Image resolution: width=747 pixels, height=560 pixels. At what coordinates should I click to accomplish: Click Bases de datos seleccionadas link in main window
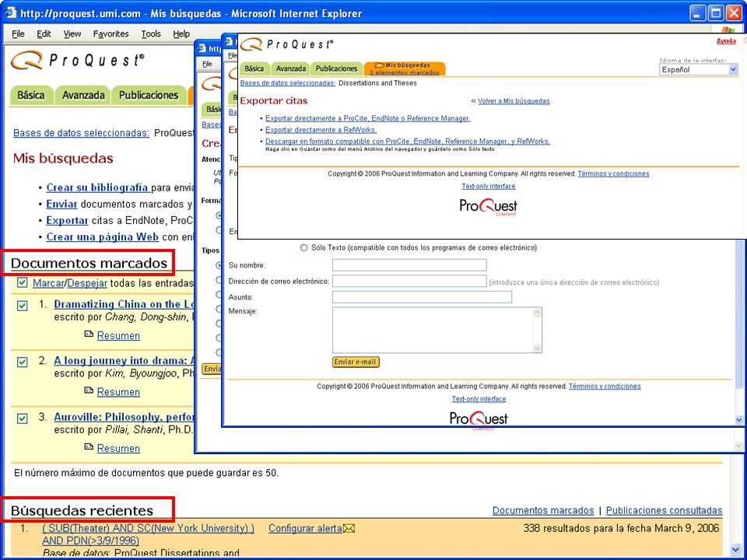[x=81, y=133]
